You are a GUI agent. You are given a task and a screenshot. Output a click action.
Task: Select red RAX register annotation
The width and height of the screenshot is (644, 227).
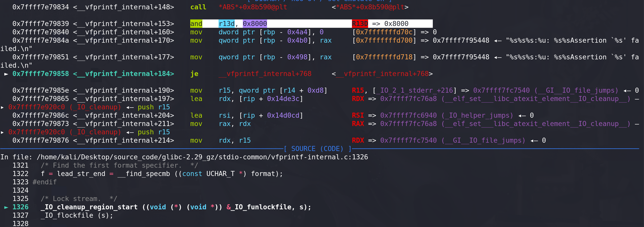358,124
